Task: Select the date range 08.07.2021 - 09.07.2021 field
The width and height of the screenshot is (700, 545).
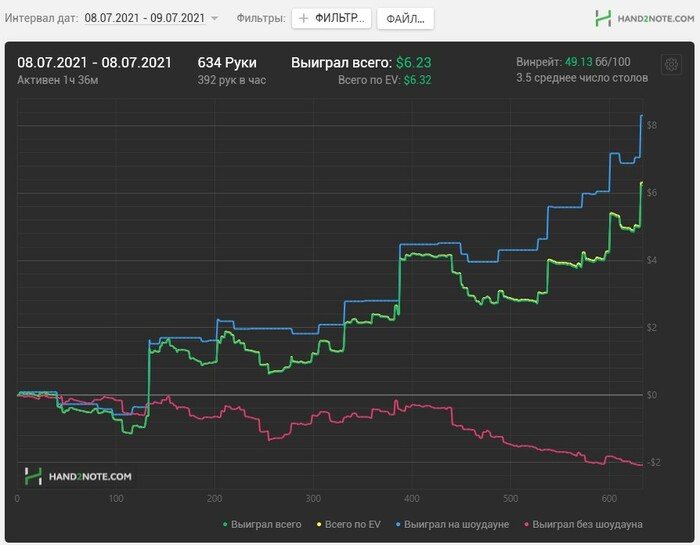Action: point(145,18)
